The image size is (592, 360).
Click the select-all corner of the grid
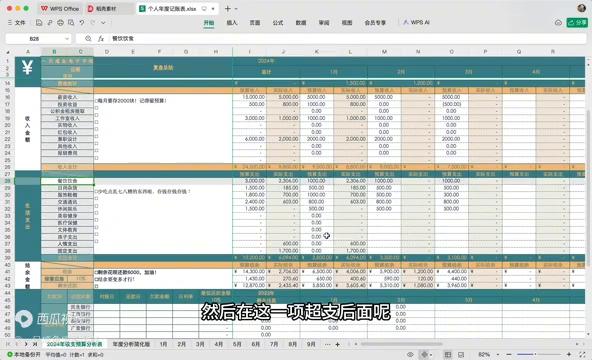pos(8,52)
